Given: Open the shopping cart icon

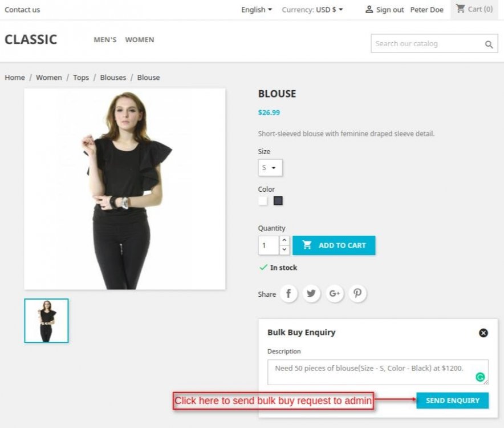Looking at the screenshot, I should point(460,9).
